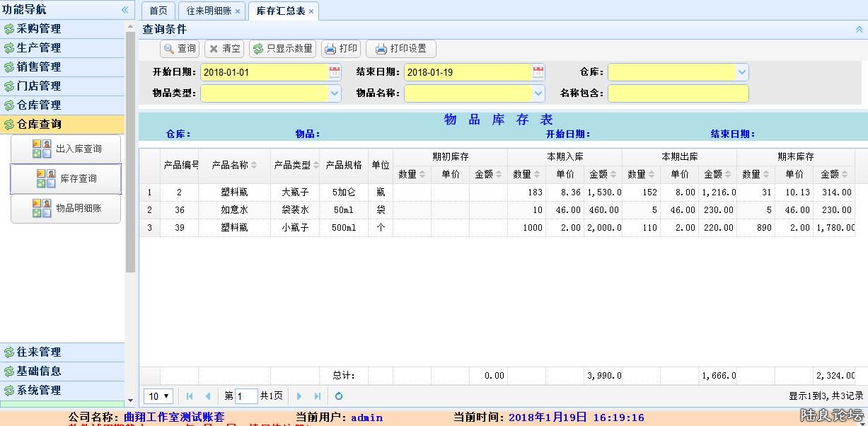The height and width of the screenshot is (426, 868).
Task: Click the 名称包含 input field
Action: [x=677, y=93]
